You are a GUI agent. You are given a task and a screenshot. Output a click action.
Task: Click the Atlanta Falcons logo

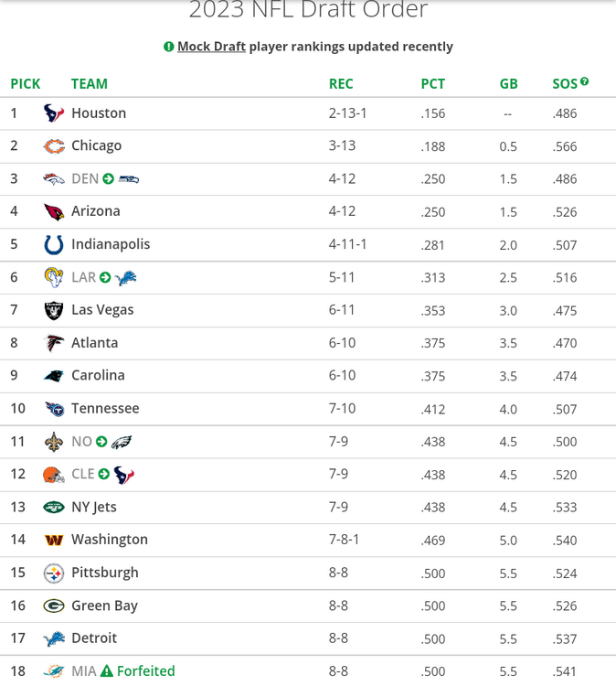54,343
